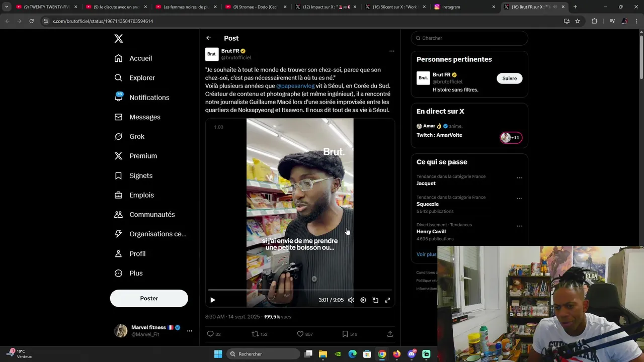
Task: Open File Explorer from taskbar
Action: tap(323, 354)
